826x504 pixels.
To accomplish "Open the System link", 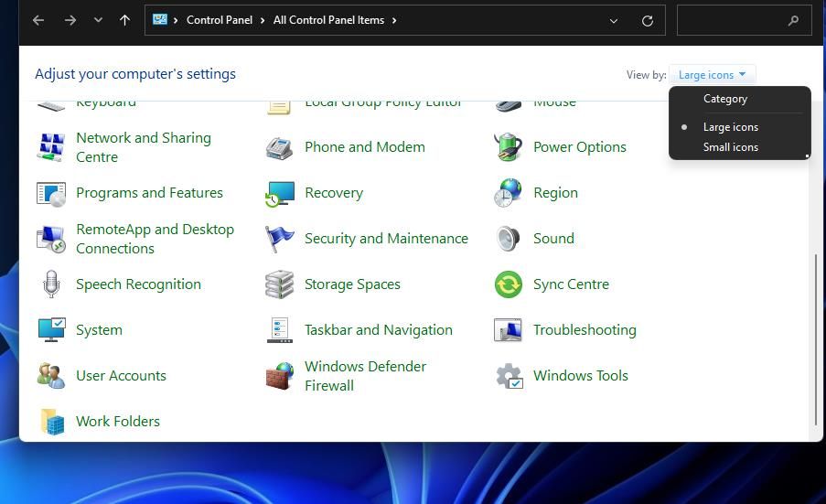I will click(99, 330).
